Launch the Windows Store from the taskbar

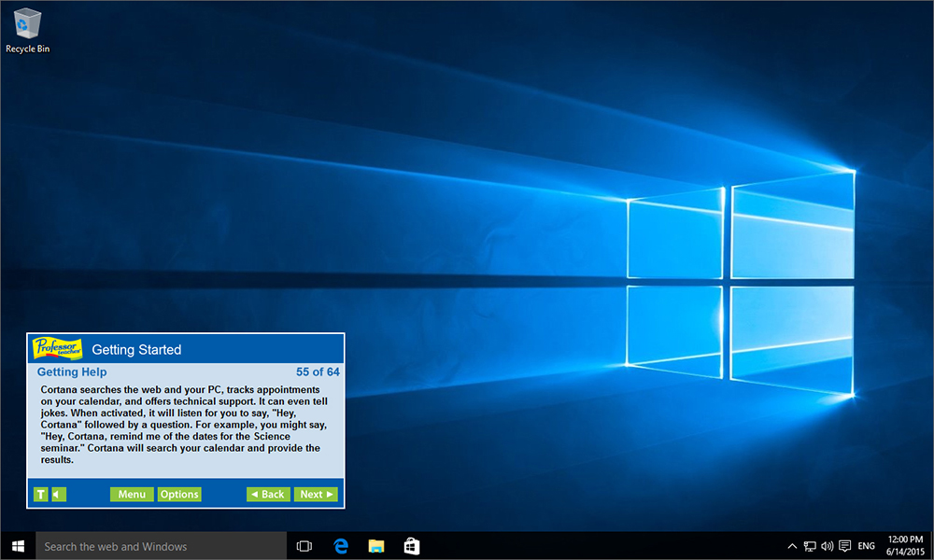[410, 545]
